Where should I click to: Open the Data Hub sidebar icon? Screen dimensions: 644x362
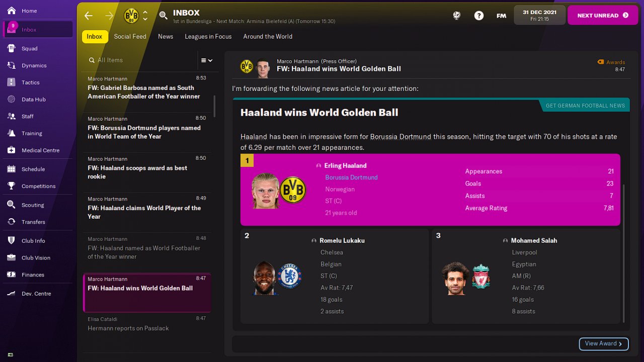(x=11, y=100)
